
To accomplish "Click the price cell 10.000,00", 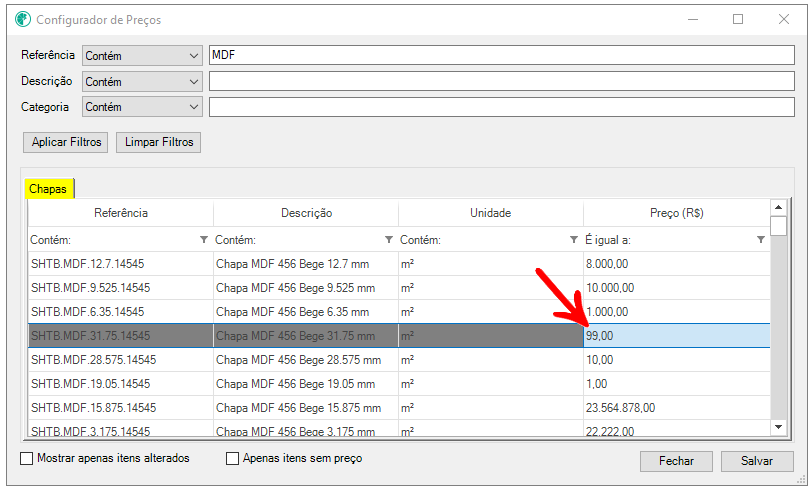I will pos(676,288).
